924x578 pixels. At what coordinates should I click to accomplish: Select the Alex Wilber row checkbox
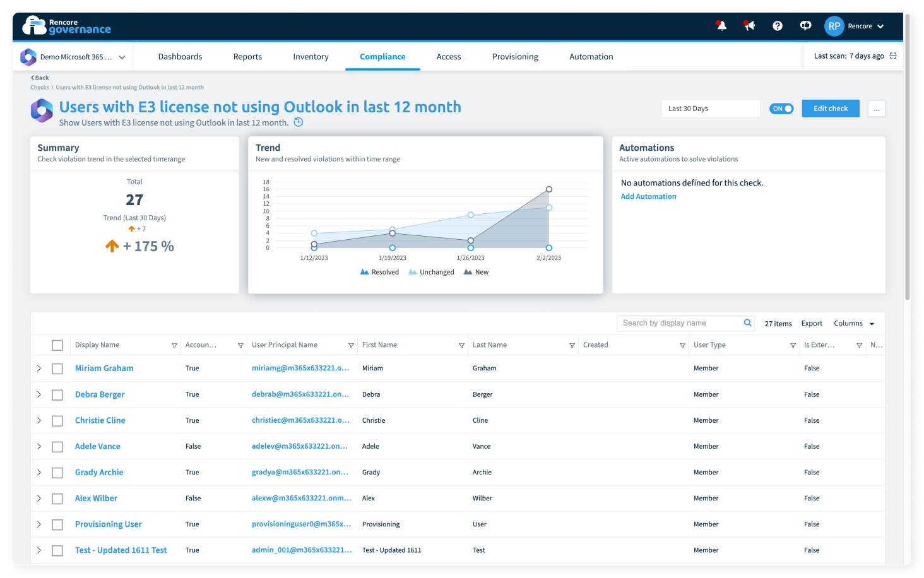[x=57, y=498]
